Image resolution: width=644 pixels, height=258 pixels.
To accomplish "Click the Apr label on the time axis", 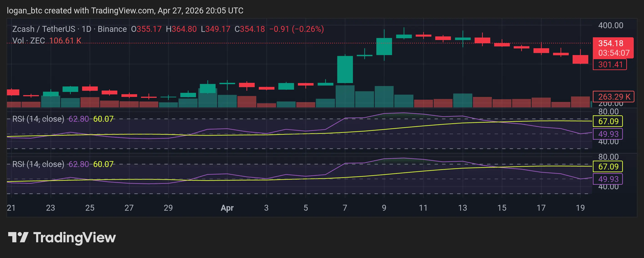I will click(x=227, y=208).
